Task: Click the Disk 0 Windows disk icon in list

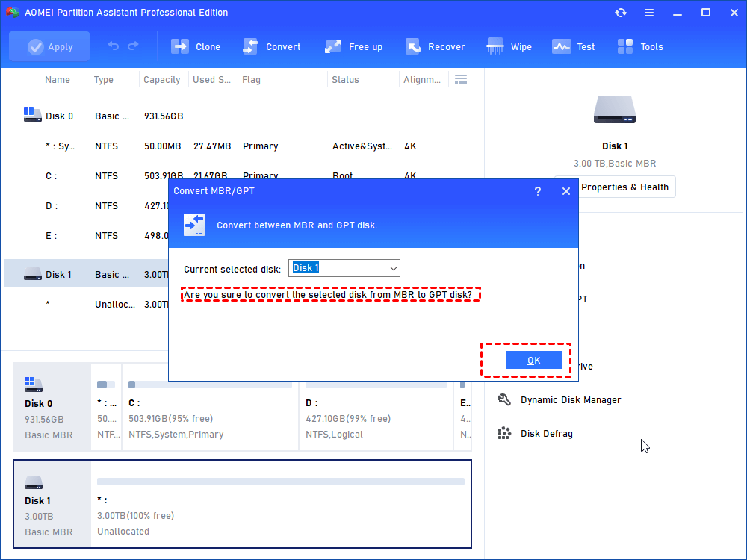Action: point(32,114)
